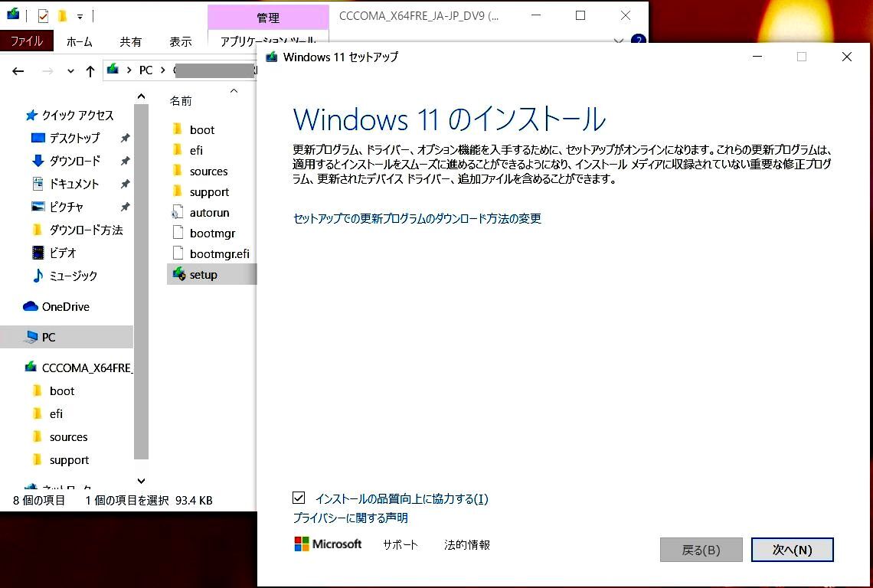Screen dimensions: 873x588
Task: Open the sources folder
Action: tap(208, 171)
